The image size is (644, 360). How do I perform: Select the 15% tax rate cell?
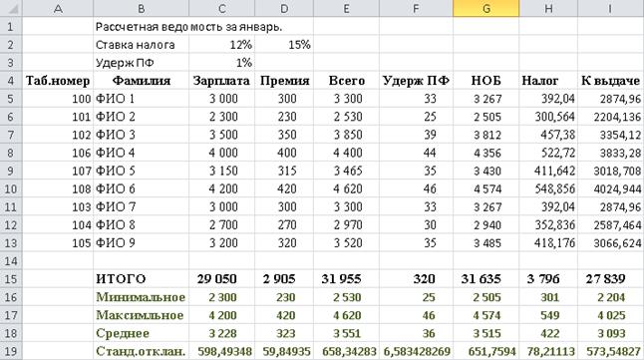click(284, 45)
